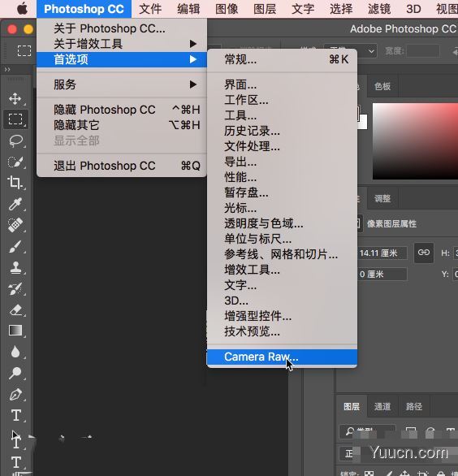Open 增效工具... preferences

click(x=282, y=270)
